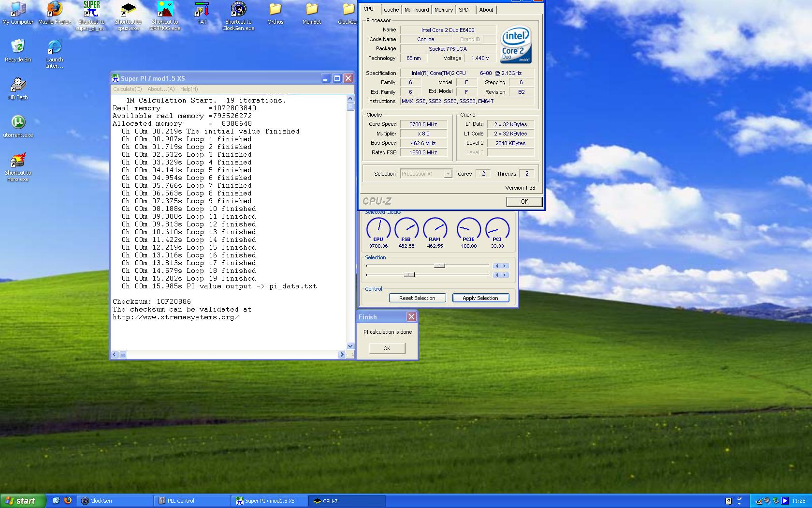Click Super PI horizontal scrollbar right arrow

click(342, 355)
